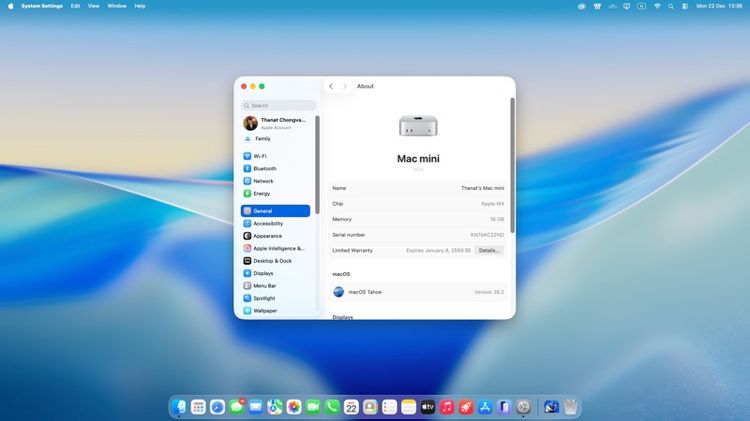Open the View menu

click(x=93, y=6)
